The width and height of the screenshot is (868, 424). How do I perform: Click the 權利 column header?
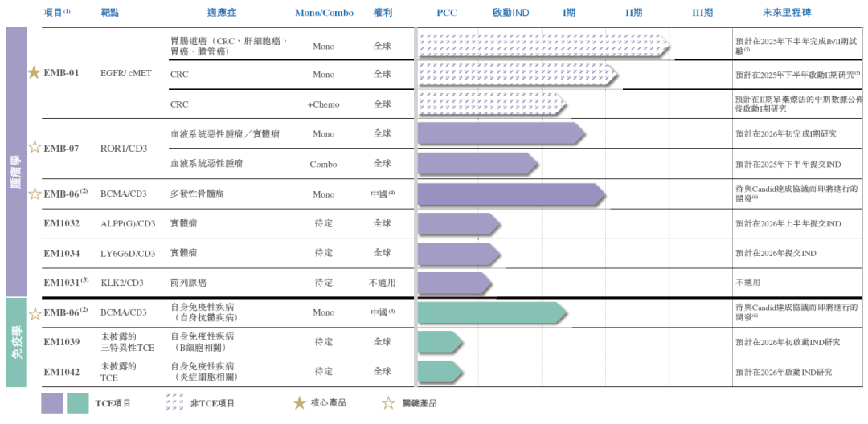pyautogui.click(x=383, y=13)
